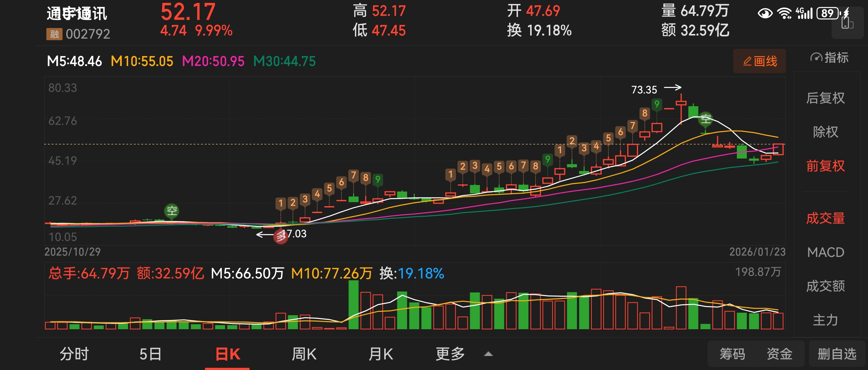Tap the 融 margin badge icon
The width and height of the screenshot is (868, 370).
pyautogui.click(x=54, y=34)
